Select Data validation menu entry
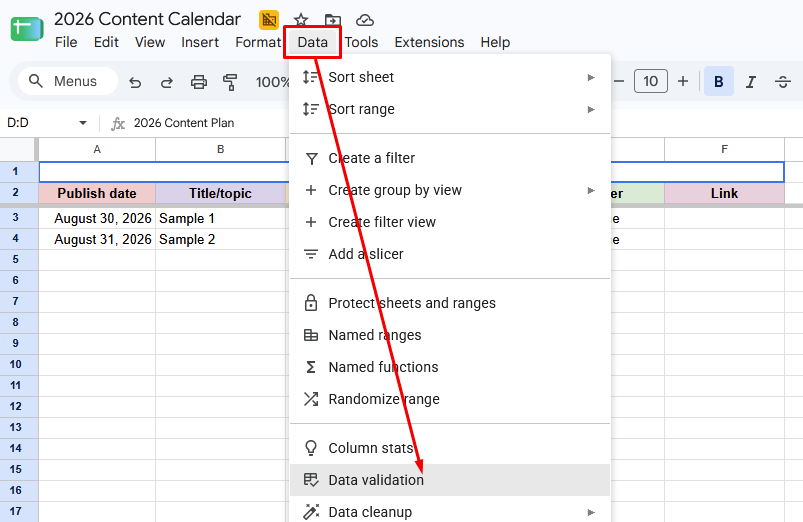This screenshot has height=522, width=803. pos(450,480)
